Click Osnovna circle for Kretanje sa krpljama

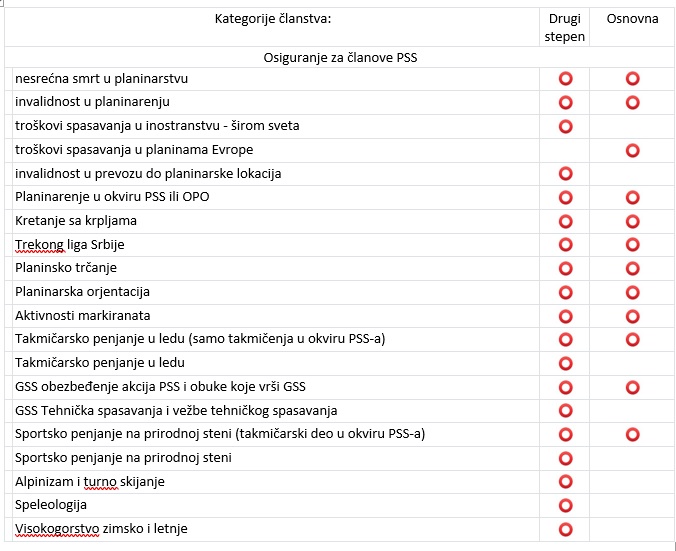click(632, 221)
